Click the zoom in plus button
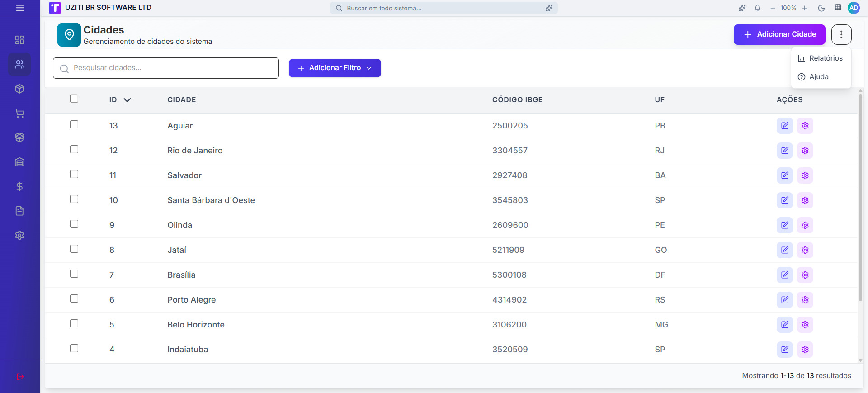868x393 pixels. (805, 8)
